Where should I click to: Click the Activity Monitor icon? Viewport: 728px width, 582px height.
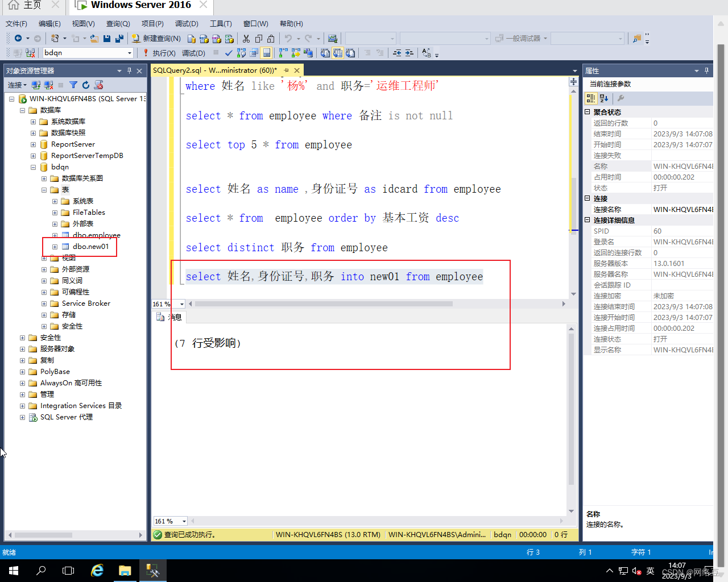[x=333, y=38]
